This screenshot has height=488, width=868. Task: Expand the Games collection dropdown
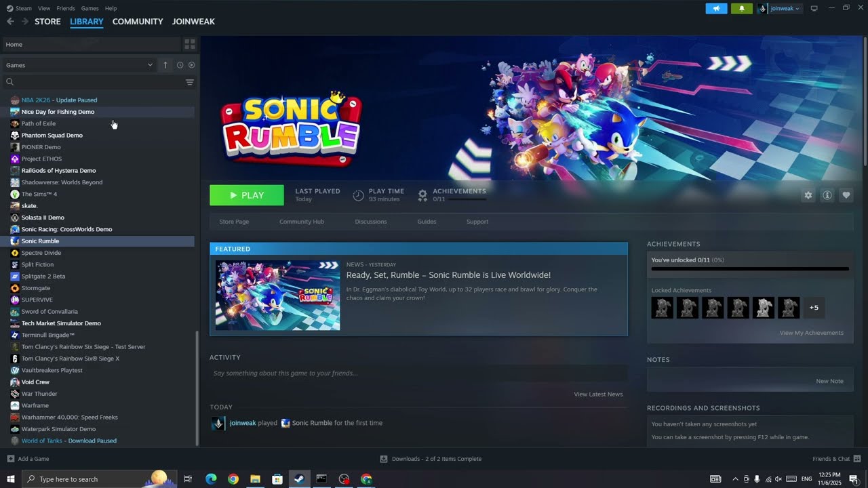pos(80,65)
